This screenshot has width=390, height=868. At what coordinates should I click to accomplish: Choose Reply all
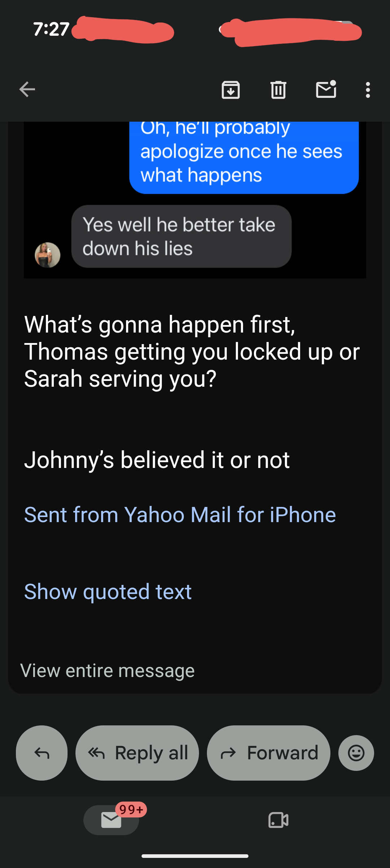pos(137,753)
